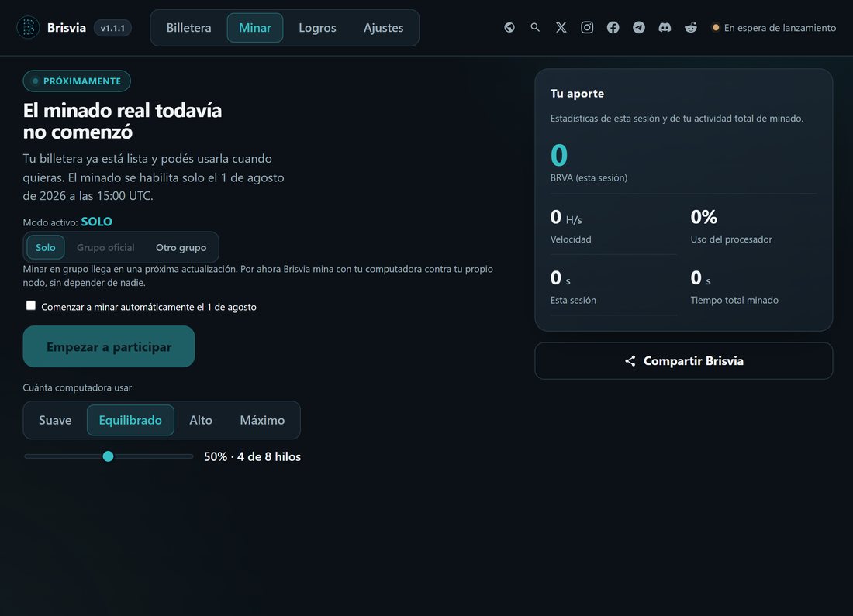The width and height of the screenshot is (853, 616).
Task: Open the Logros tab
Action: (x=317, y=28)
